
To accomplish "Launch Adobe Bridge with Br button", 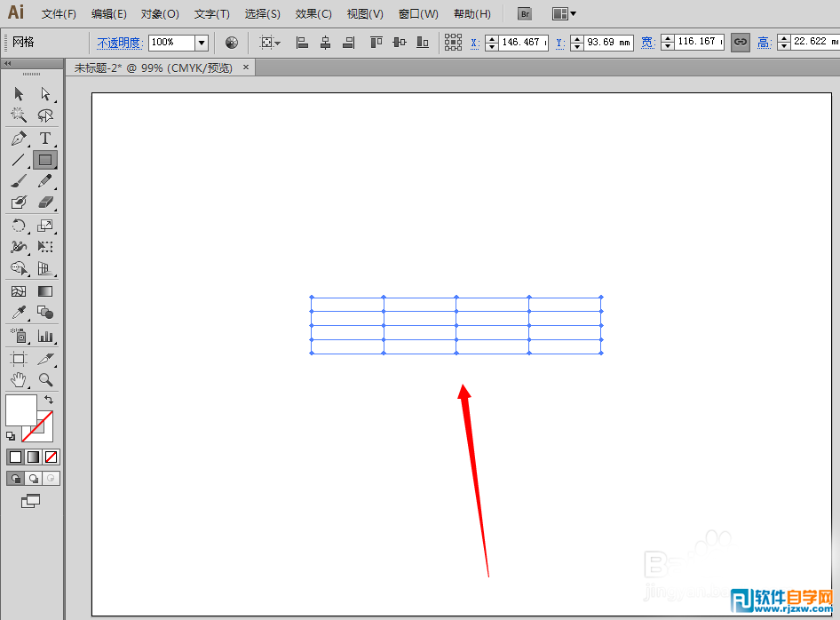I will [x=525, y=14].
